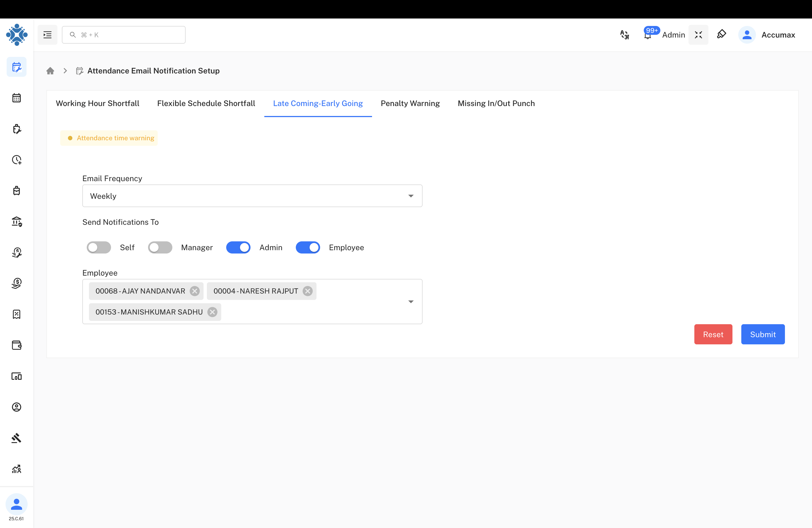
Task: Click the Reset button
Action: (713, 334)
